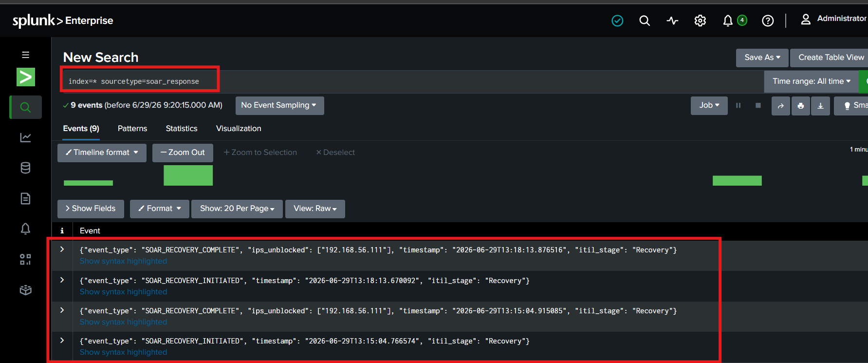Switch to the Events (9) tab
868x363 pixels.
(x=81, y=129)
